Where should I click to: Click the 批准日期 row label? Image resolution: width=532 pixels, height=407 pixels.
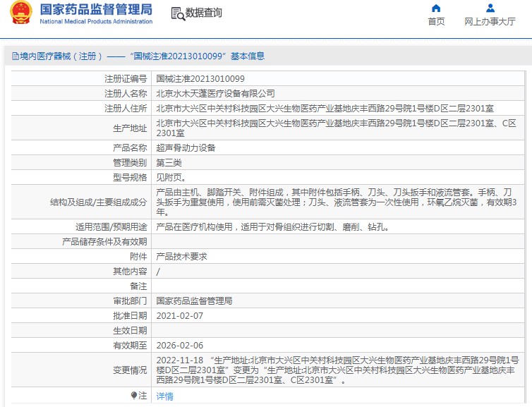tap(130, 316)
